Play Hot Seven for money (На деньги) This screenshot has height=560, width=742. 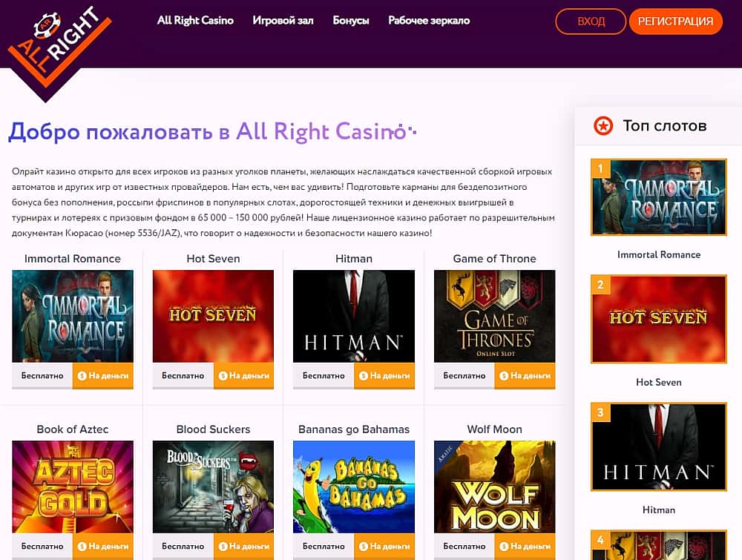pyautogui.click(x=243, y=375)
